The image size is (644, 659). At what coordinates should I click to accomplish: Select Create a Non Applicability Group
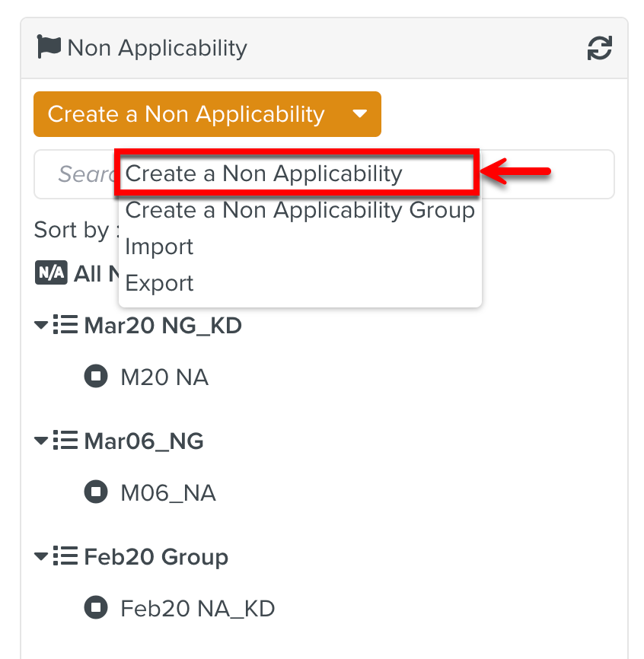pos(300,210)
